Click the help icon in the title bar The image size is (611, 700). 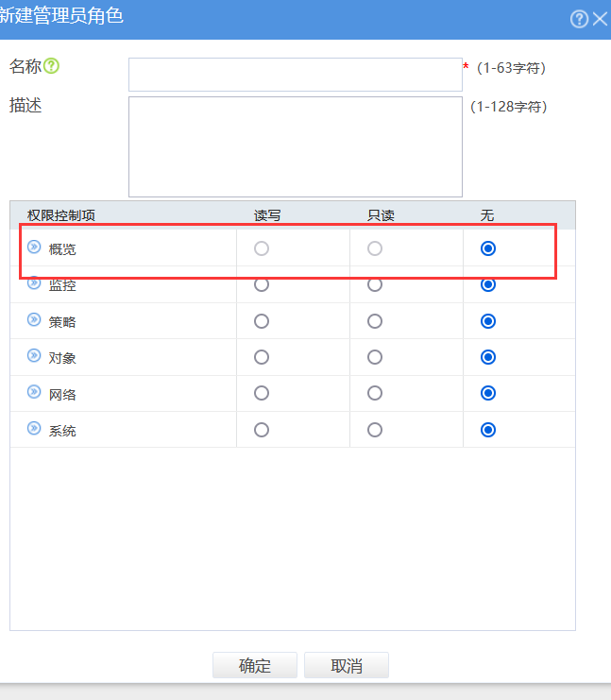pyautogui.click(x=580, y=19)
